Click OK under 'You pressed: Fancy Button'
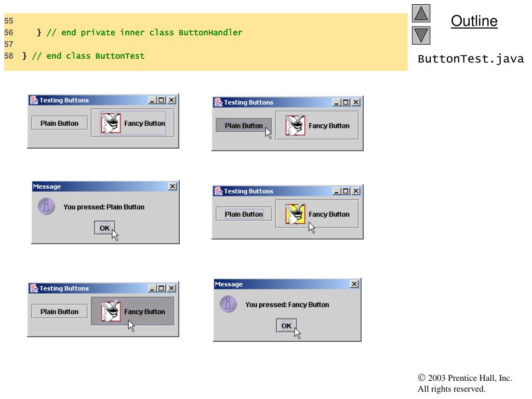 point(286,326)
